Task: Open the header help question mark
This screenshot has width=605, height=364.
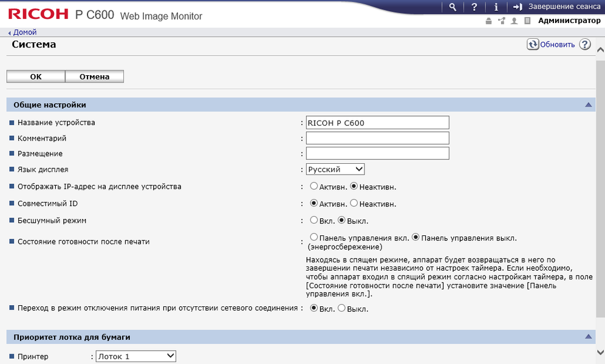Action: 474,7
